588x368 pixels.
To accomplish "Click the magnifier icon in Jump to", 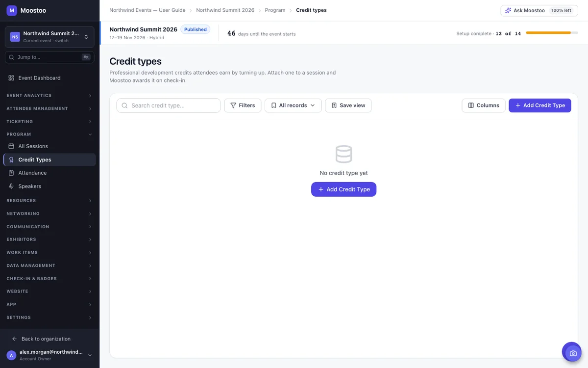I will (11, 57).
